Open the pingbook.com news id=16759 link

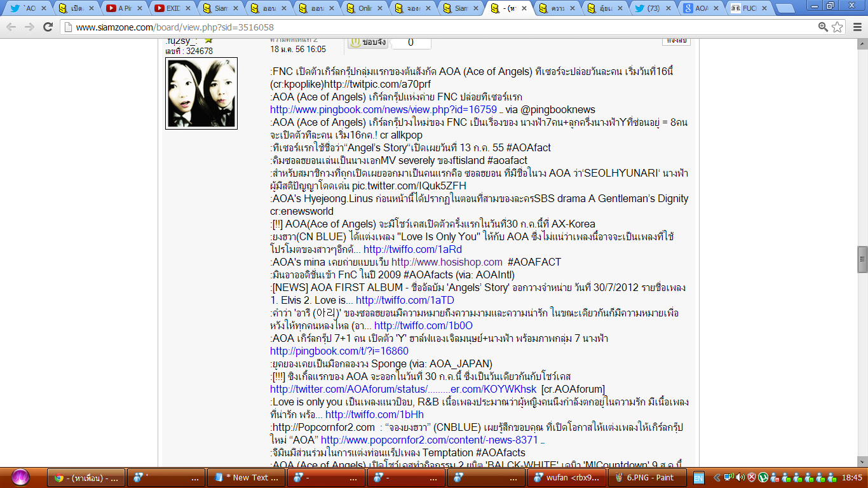point(383,109)
